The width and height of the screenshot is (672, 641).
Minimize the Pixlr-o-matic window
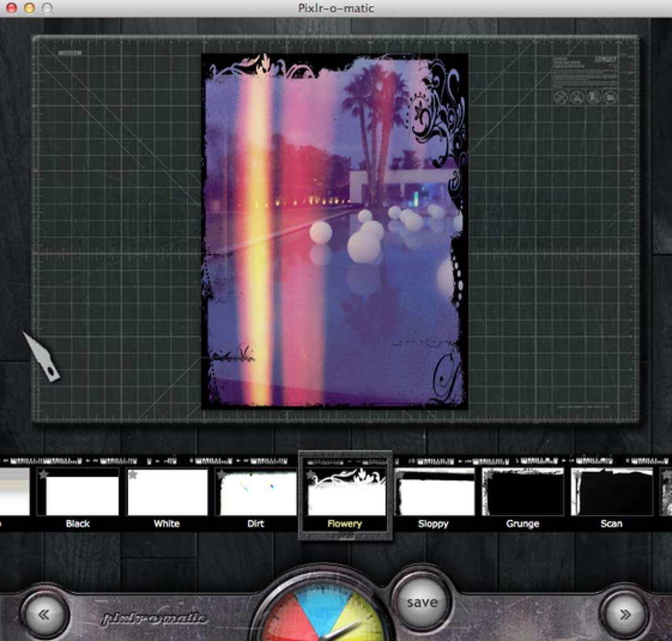click(29, 8)
